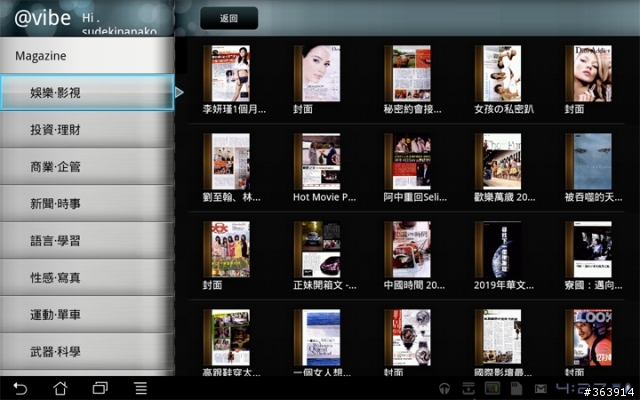Tap the colorful chart notification icon
The height and width of the screenshot is (400, 640).
click(492, 389)
